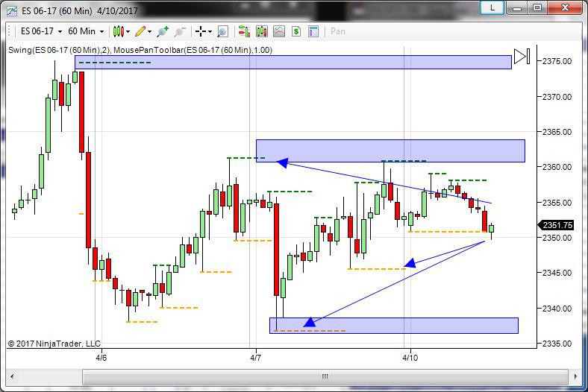This screenshot has width=588, height=392.
Task: Click the horizontal scrollbar right arrow
Action: (576, 376)
